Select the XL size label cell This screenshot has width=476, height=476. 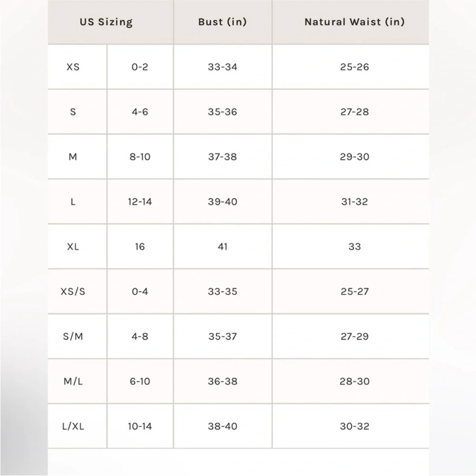point(73,247)
